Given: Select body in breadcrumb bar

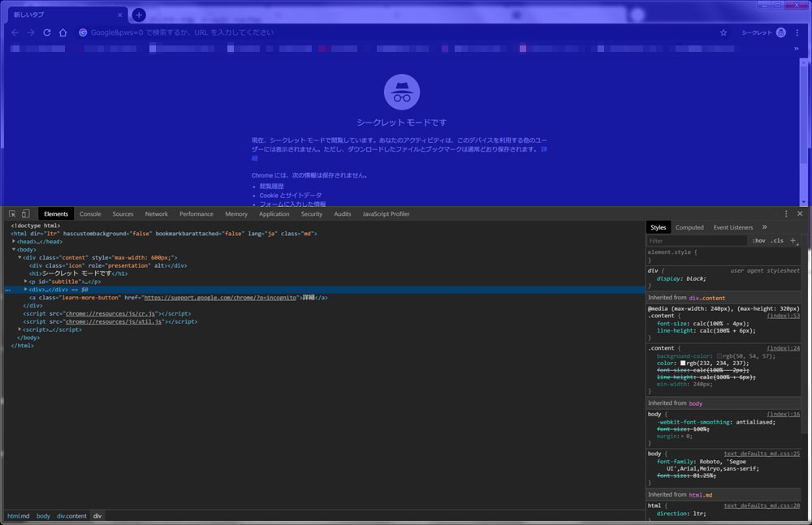Looking at the screenshot, I should click(x=43, y=516).
